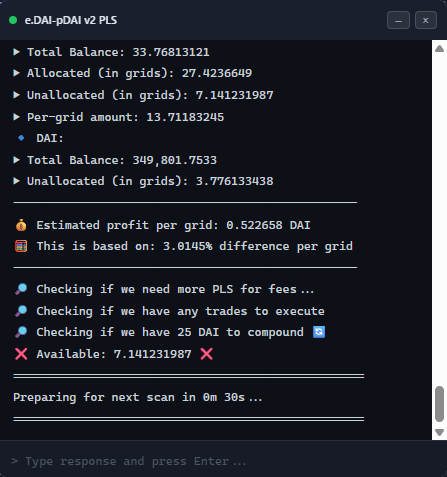Click magnifier icon by trades to execute line

coord(21,311)
